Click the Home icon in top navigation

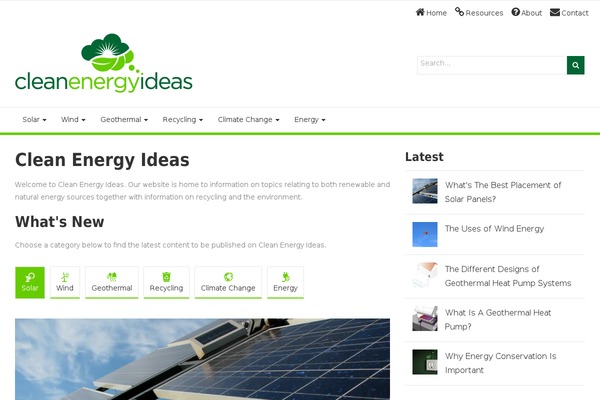tap(420, 12)
